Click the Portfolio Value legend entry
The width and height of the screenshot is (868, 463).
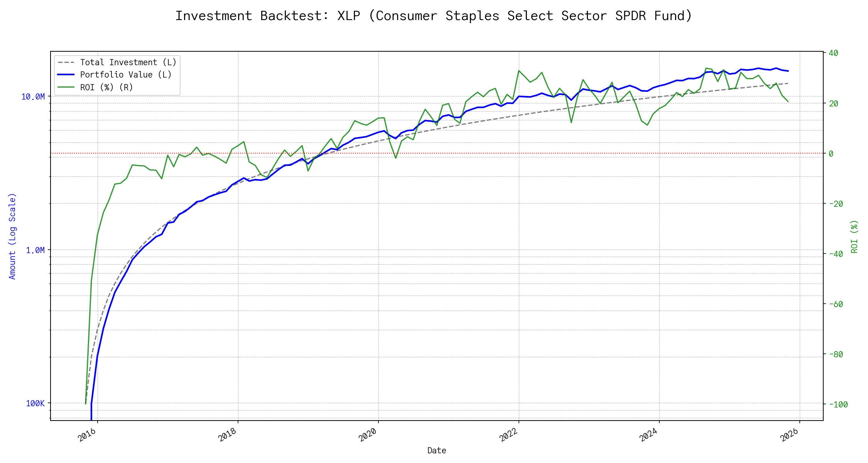pyautogui.click(x=126, y=75)
